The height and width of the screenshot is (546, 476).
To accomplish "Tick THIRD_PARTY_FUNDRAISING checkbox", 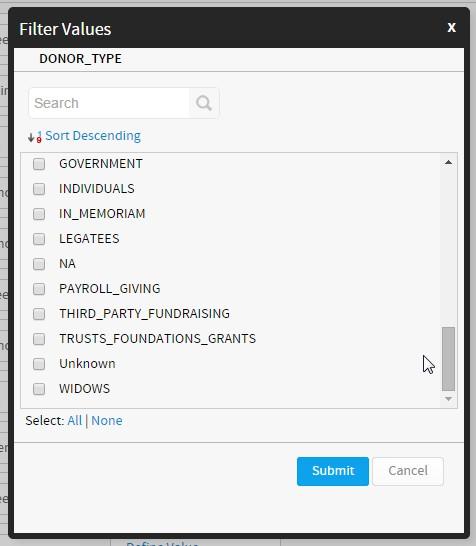I will point(39,314).
